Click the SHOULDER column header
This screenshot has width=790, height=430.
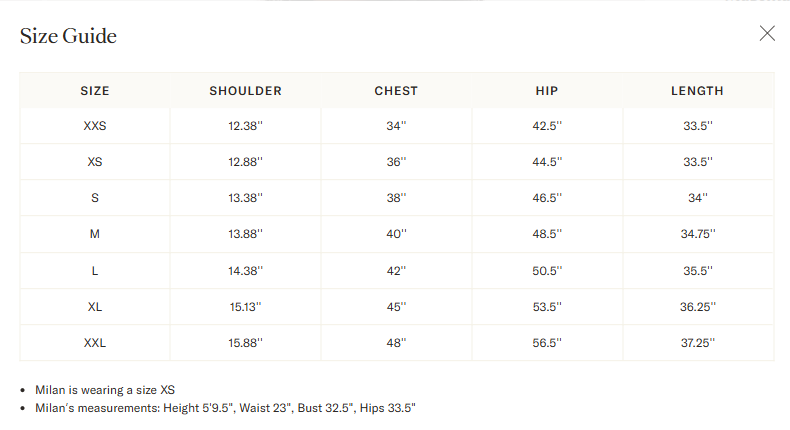pyautogui.click(x=245, y=91)
